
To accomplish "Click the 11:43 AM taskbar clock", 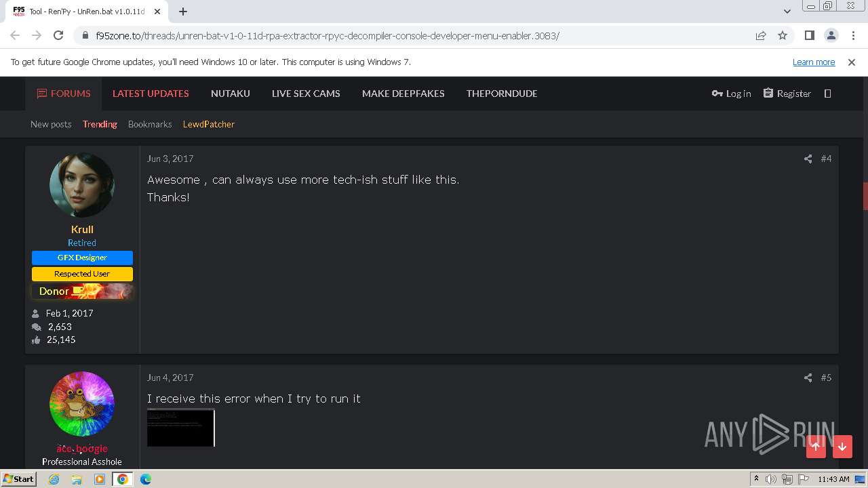I will click(833, 479).
